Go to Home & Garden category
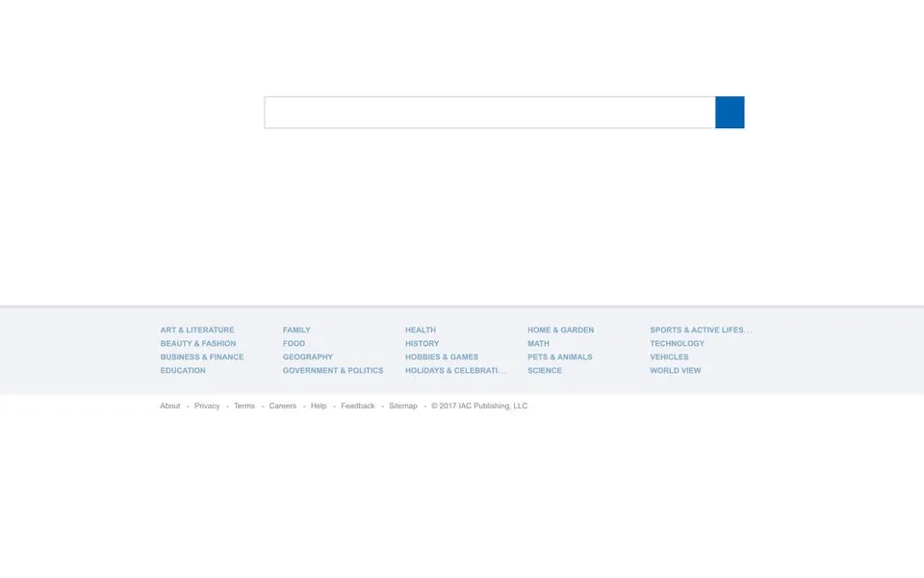 point(560,330)
